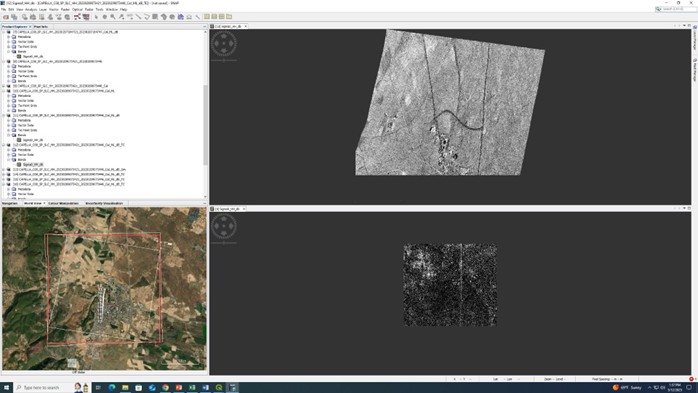Expand product [14] tree node
Image resolution: width=698 pixels, height=393 pixels.
[4, 174]
